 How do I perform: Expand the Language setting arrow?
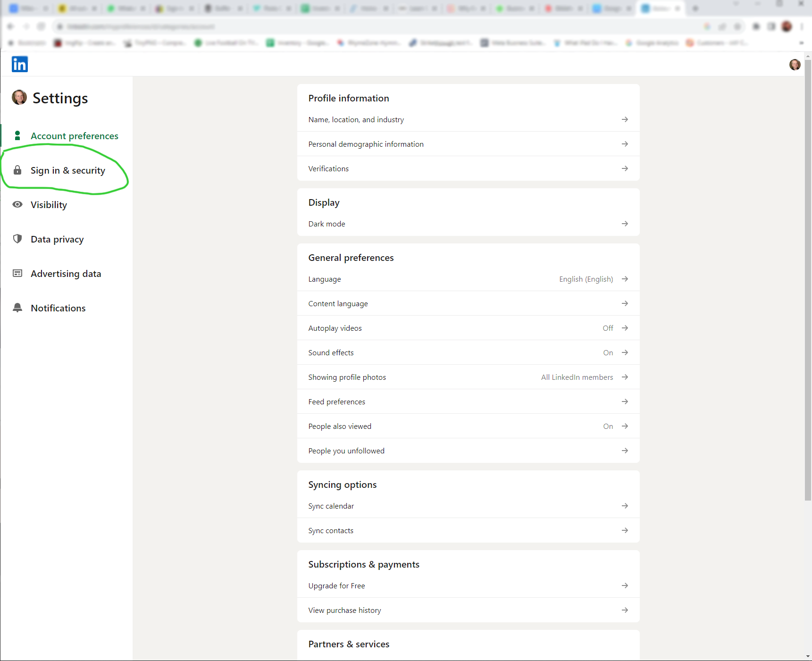[x=625, y=279]
